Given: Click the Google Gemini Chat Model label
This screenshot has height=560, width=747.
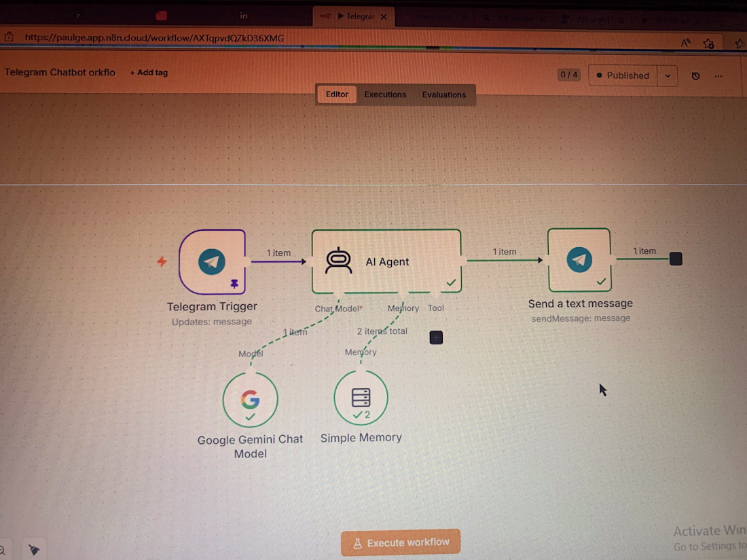Looking at the screenshot, I should tap(250, 447).
